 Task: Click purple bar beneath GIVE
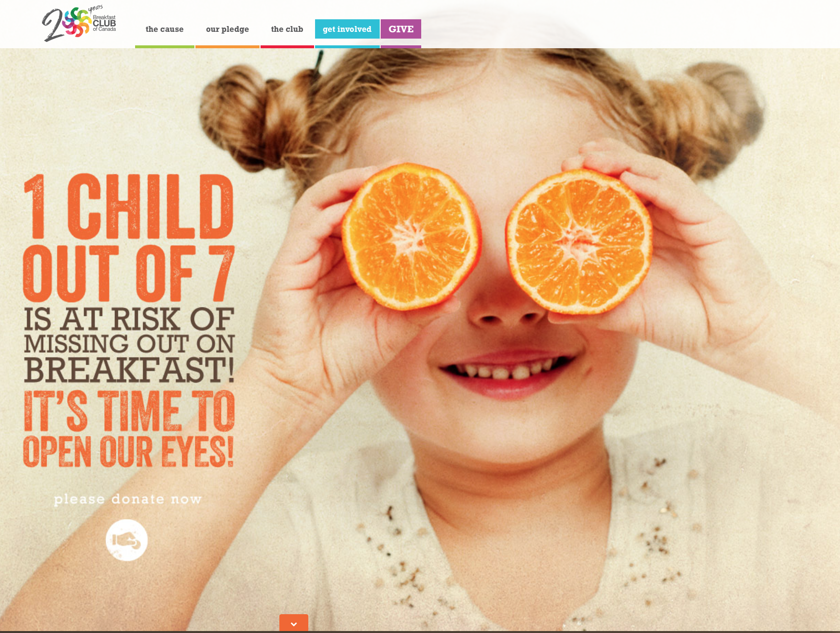(x=401, y=47)
